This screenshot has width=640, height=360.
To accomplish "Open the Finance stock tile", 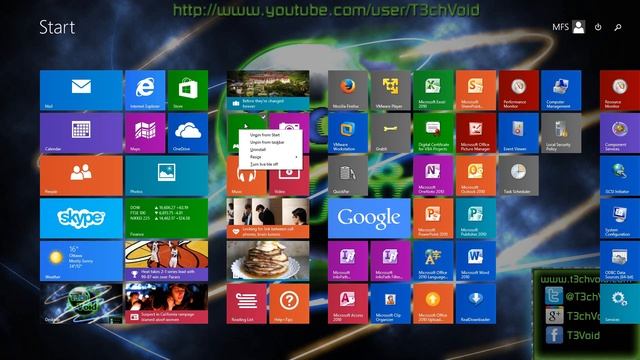I will click(167, 218).
